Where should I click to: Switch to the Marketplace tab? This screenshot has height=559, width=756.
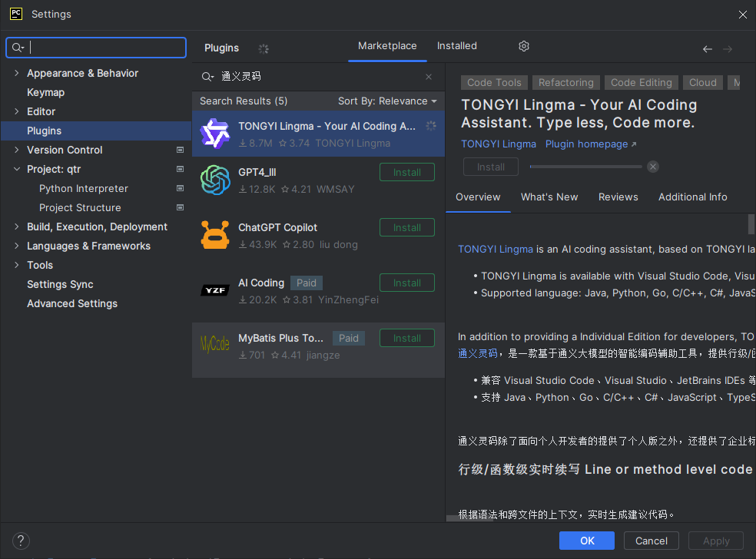[x=387, y=46]
